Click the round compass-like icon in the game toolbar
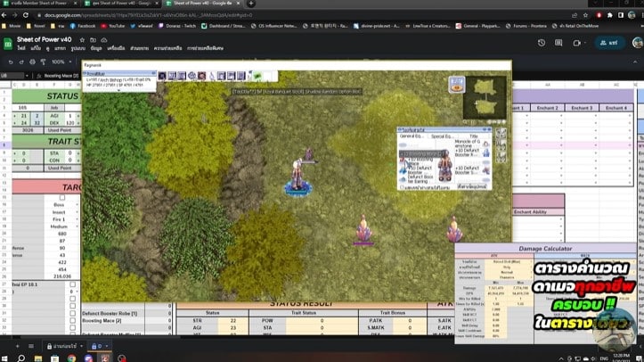Image resolution: width=644 pixels, height=362 pixels. click(192, 76)
